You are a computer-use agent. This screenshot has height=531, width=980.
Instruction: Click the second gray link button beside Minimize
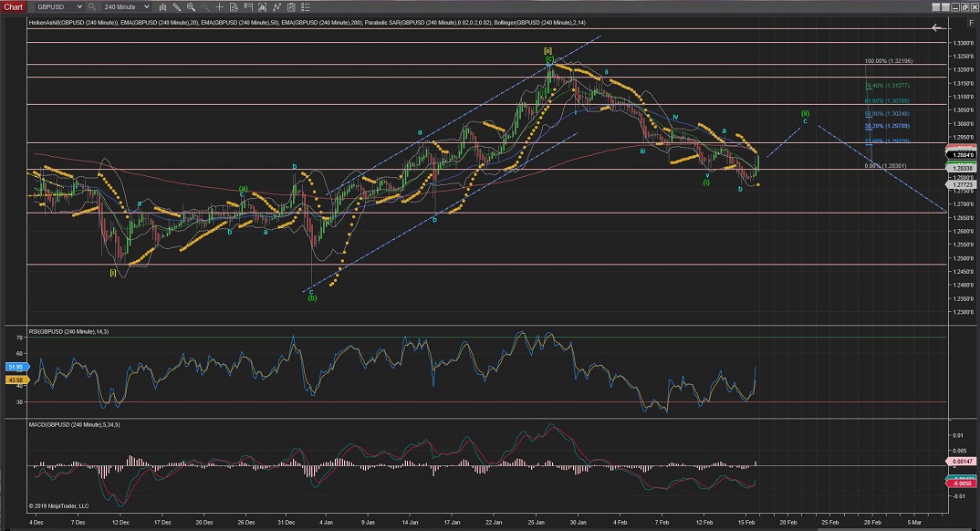[945, 7]
